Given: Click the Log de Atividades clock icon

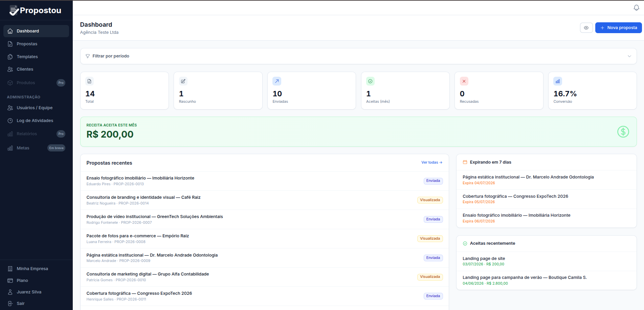Looking at the screenshot, I should pos(10,121).
